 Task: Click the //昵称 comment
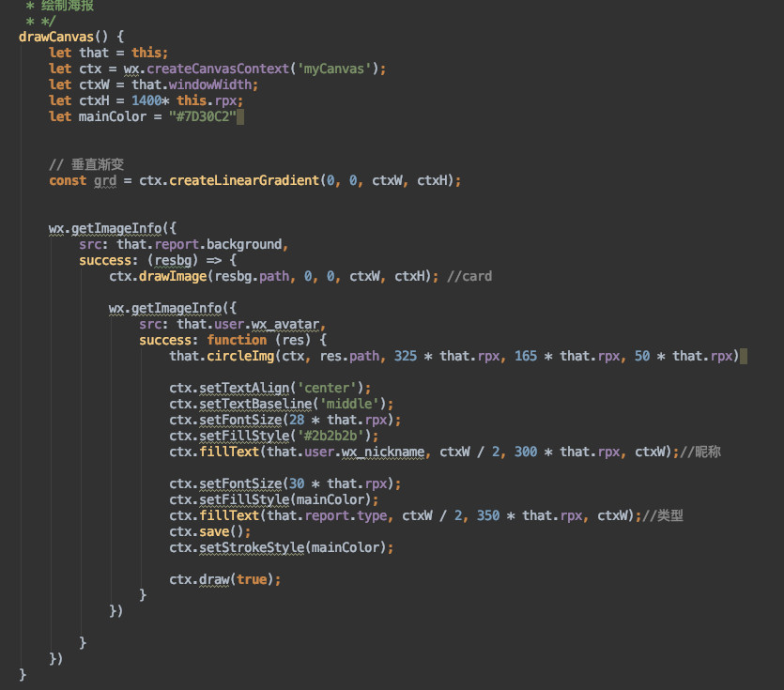click(700, 452)
